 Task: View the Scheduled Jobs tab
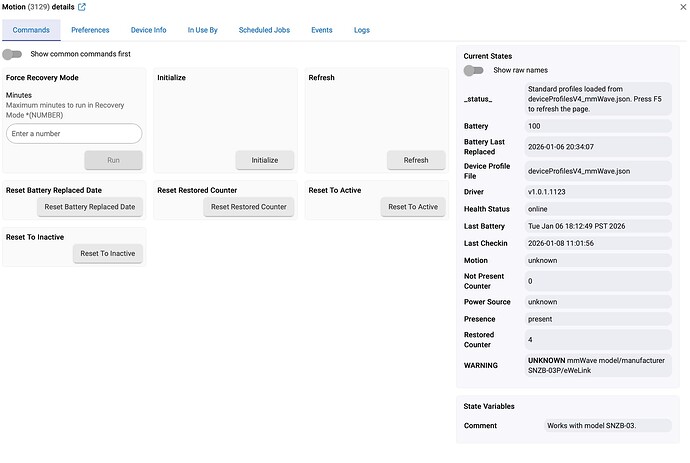pyautogui.click(x=263, y=30)
